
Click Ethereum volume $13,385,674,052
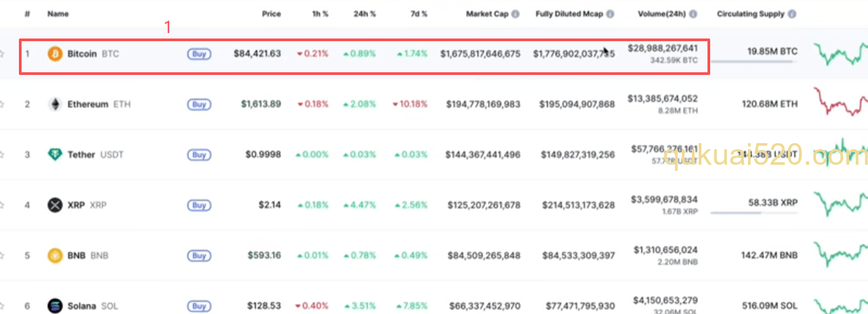[662, 99]
